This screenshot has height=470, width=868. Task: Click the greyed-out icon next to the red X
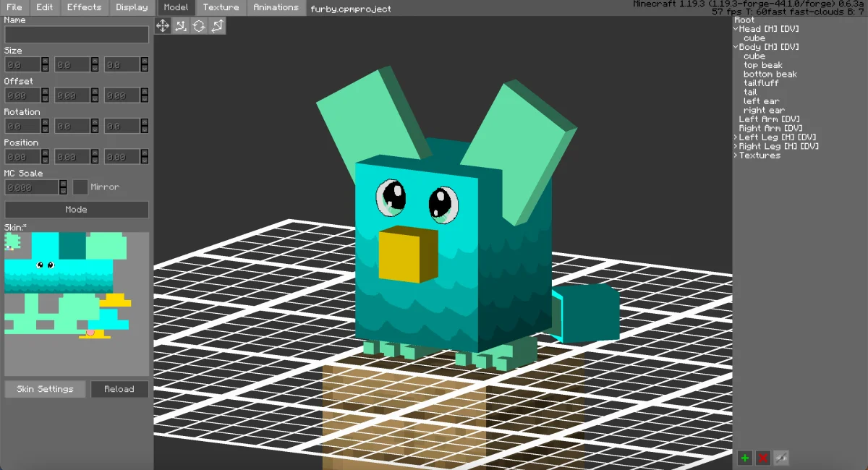[780, 458]
